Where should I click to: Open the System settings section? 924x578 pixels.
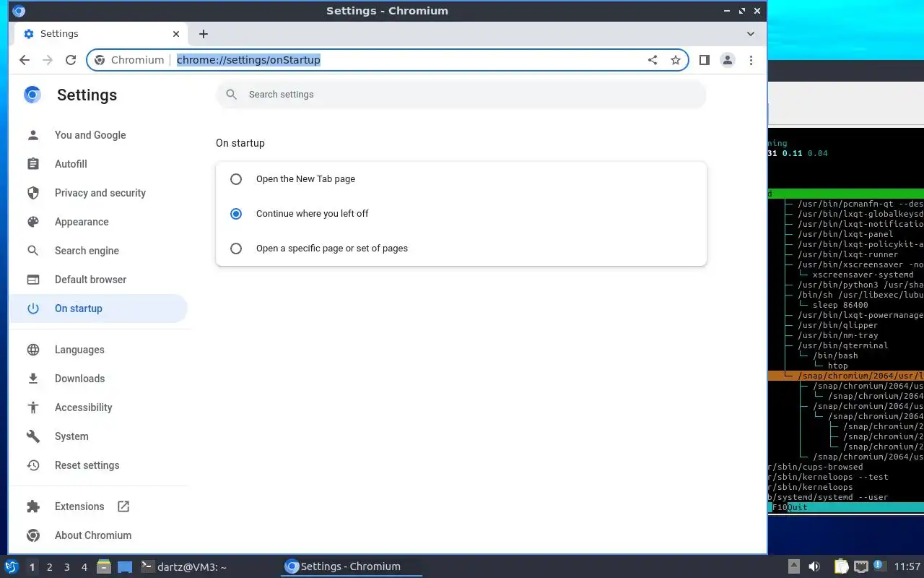(98, 436)
